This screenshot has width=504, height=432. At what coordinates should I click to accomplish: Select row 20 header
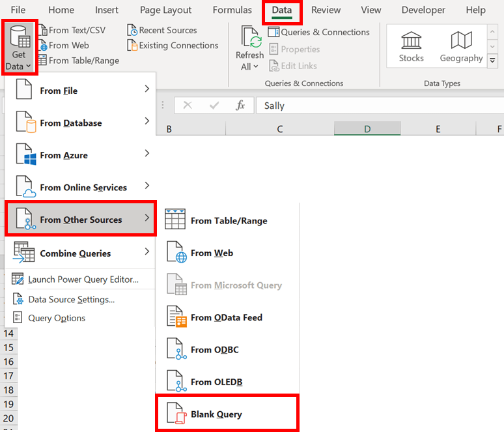8,418
